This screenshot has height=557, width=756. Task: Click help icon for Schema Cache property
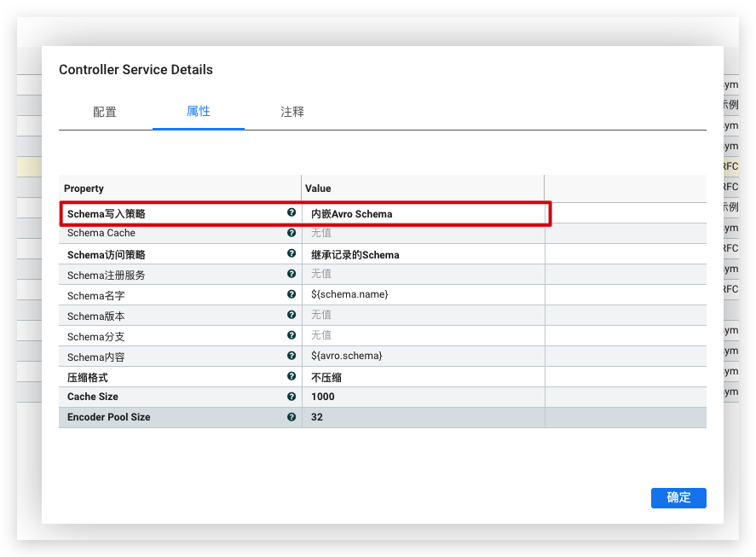tap(291, 233)
